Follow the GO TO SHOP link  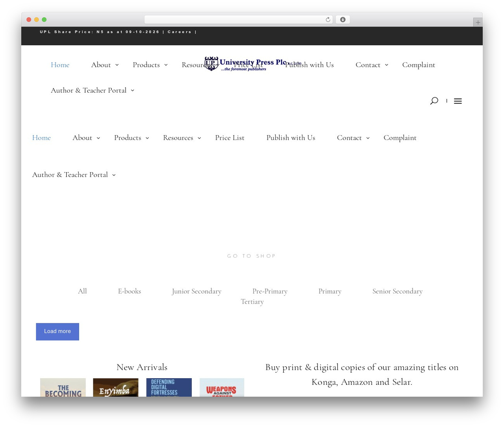[252, 256]
